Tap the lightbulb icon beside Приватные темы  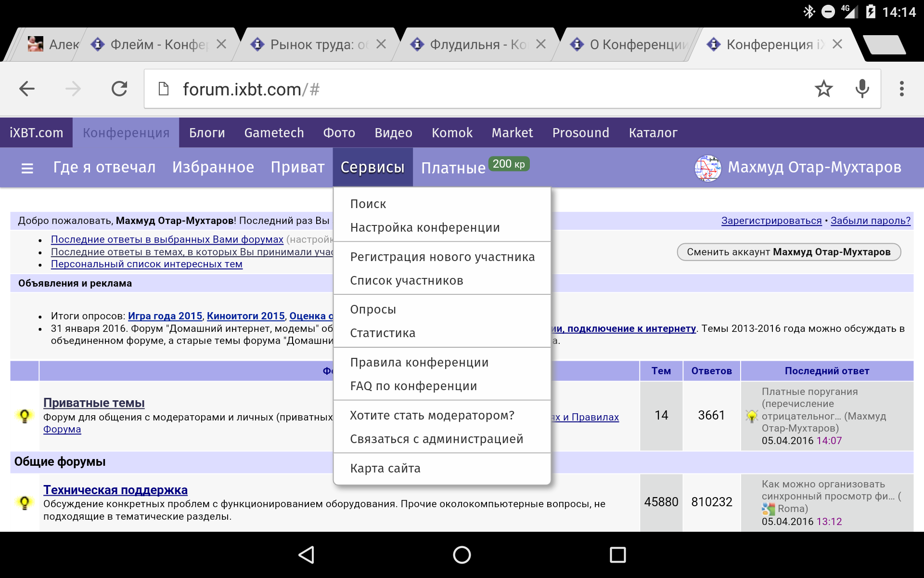(x=25, y=416)
